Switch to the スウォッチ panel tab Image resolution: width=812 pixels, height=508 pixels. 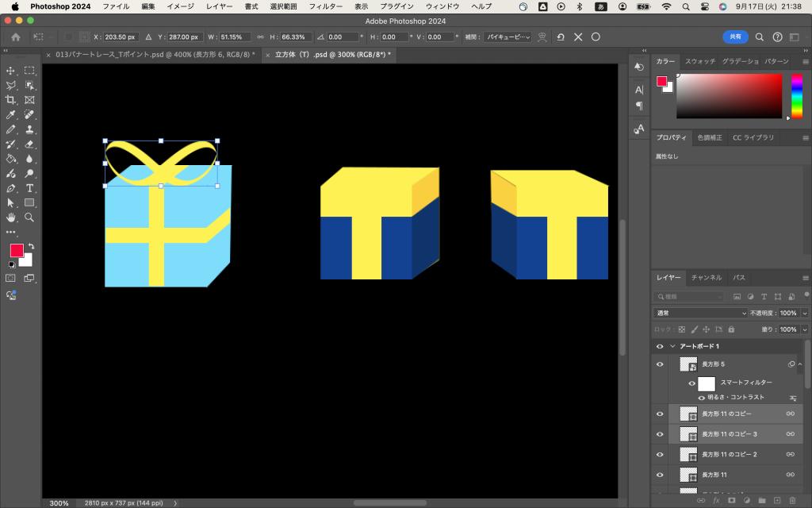click(699, 61)
